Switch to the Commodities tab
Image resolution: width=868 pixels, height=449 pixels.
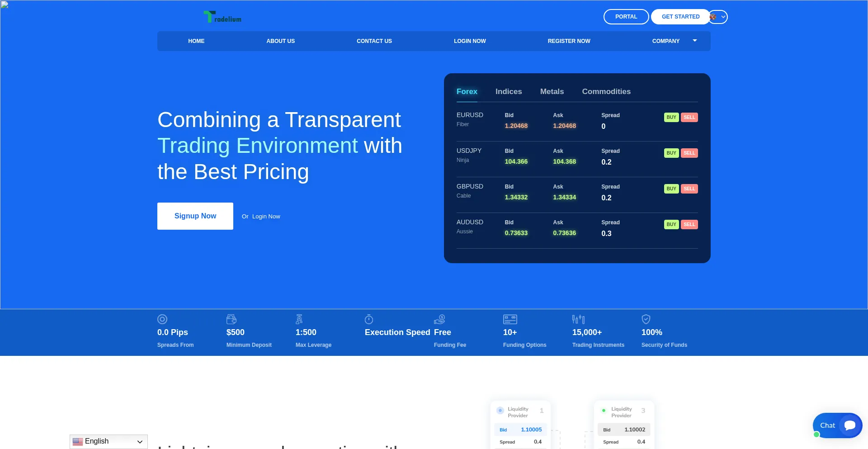point(606,91)
